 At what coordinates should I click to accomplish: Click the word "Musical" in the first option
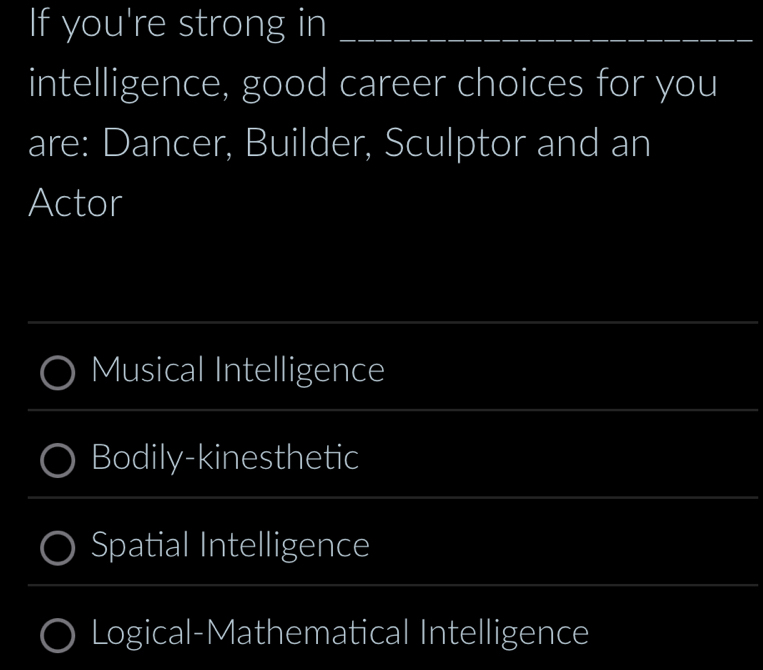tap(149, 371)
